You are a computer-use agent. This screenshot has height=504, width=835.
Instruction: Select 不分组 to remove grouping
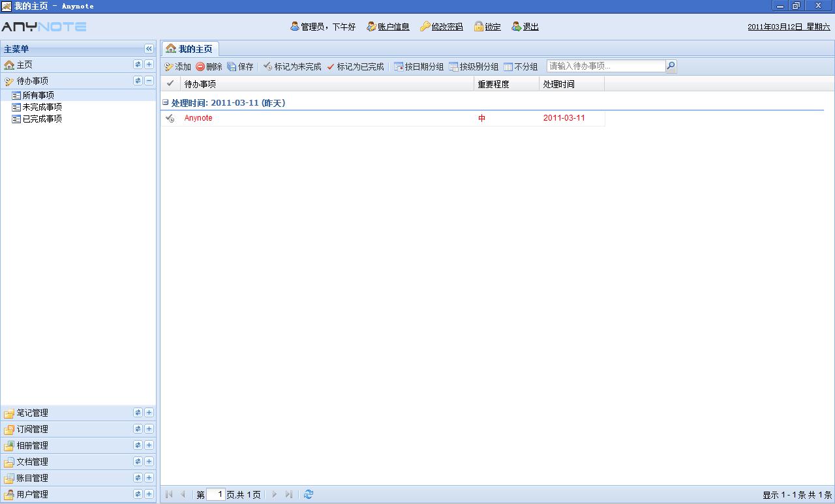pyautogui.click(x=521, y=67)
